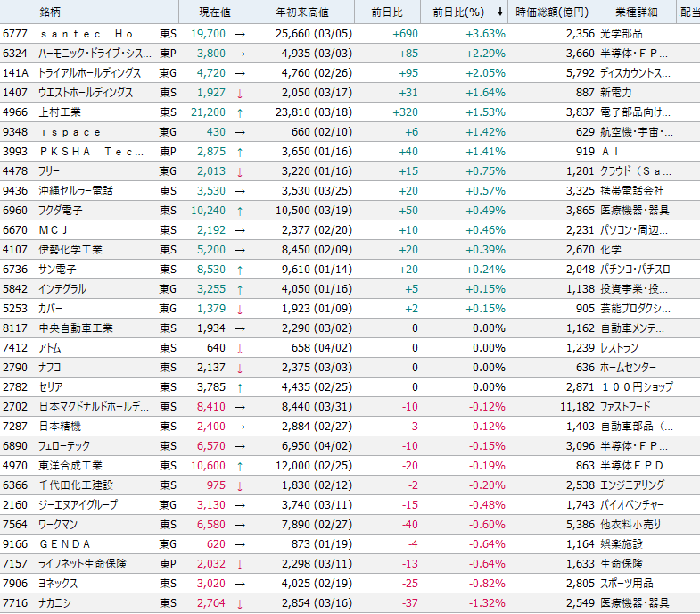Click 新電力 industry cell
This screenshot has height=614, width=700.
616,93
